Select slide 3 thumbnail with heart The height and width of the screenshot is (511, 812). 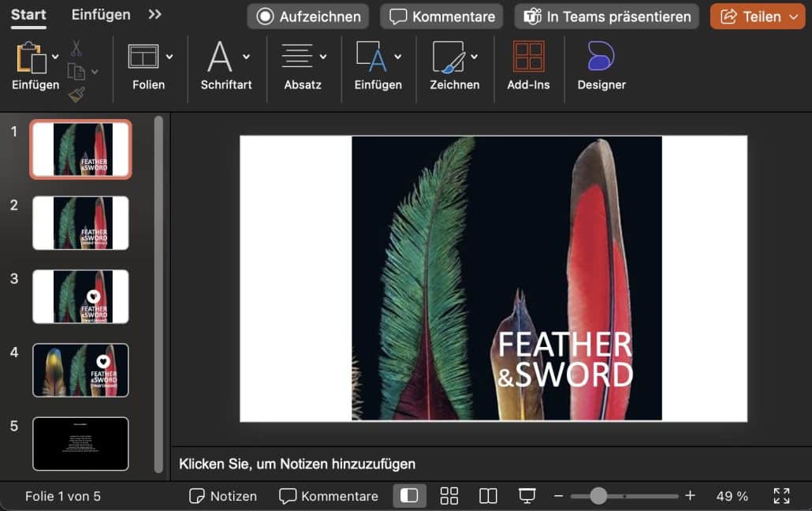click(x=80, y=297)
